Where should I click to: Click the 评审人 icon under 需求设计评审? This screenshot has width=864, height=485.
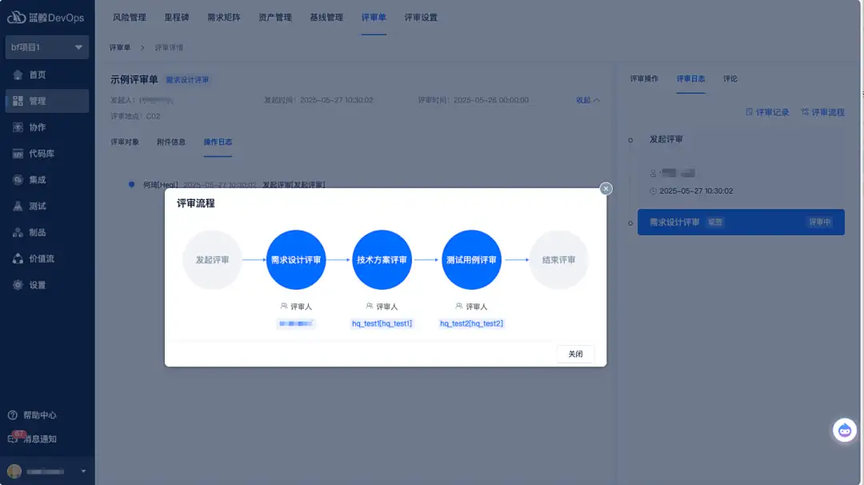click(284, 306)
